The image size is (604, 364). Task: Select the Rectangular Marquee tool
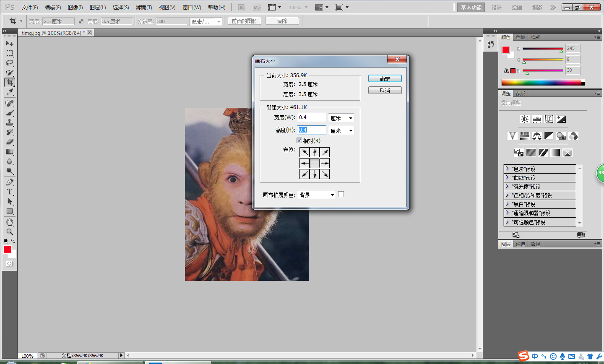pyautogui.click(x=10, y=53)
